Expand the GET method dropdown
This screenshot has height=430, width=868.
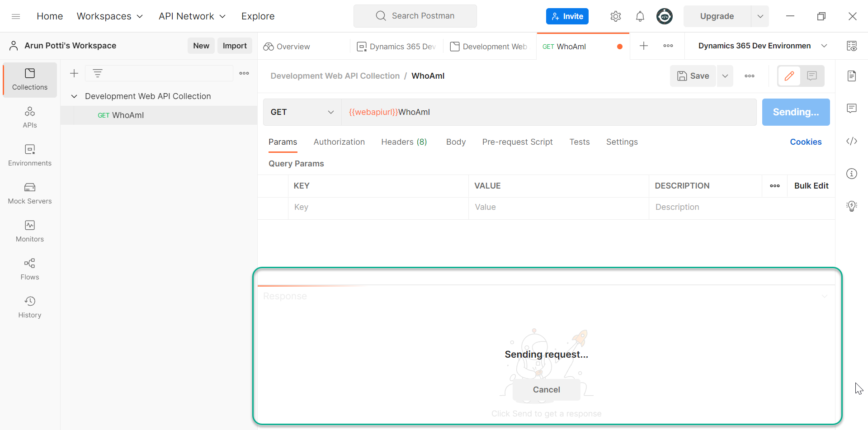(x=331, y=112)
